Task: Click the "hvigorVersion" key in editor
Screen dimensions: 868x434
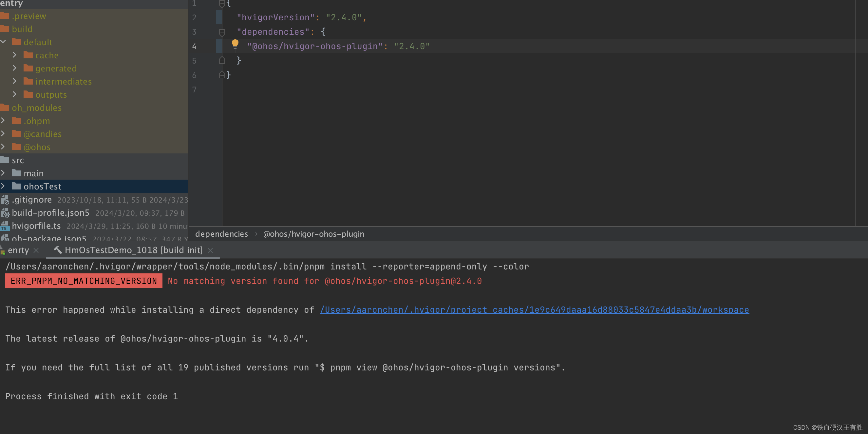Action: (275, 17)
